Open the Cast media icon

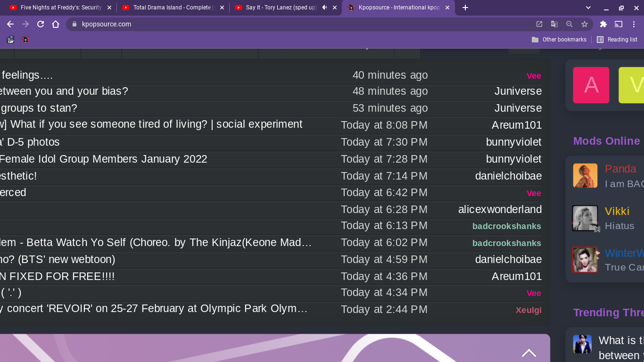pyautogui.click(x=619, y=24)
